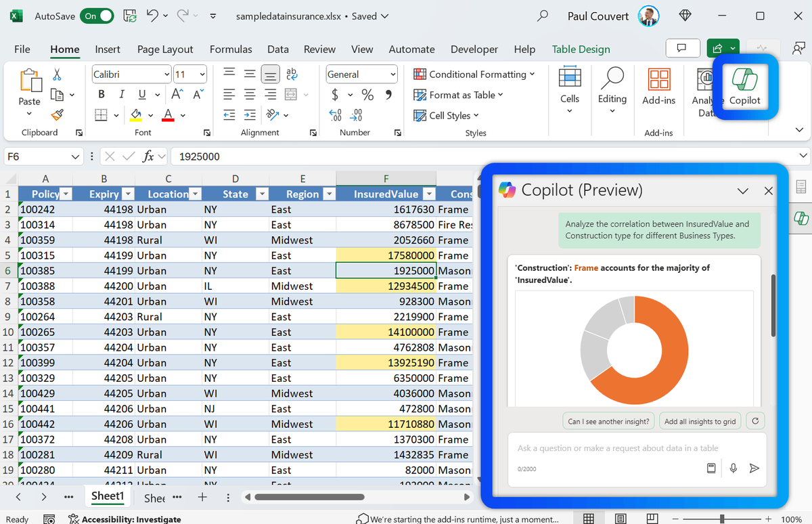Click the microphone icon in Copilot input
The image size is (812, 524).
[x=734, y=468]
